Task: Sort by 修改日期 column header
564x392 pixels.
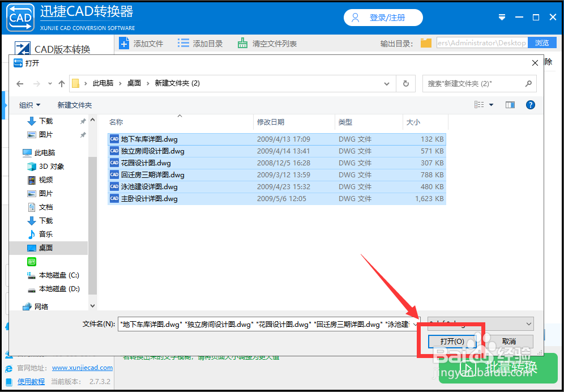Action: pyautogui.click(x=294, y=122)
